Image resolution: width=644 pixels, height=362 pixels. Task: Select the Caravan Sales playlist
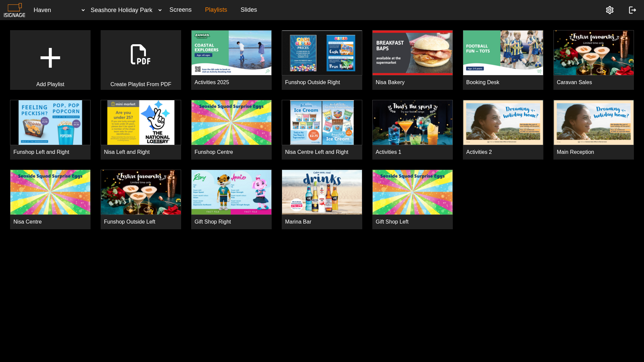click(x=593, y=60)
